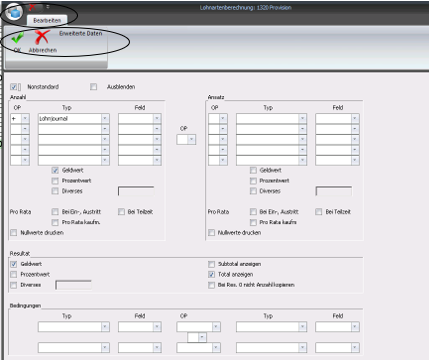Check Prozentwert under Anzahl
429x360 pixels.
[x=55, y=181]
